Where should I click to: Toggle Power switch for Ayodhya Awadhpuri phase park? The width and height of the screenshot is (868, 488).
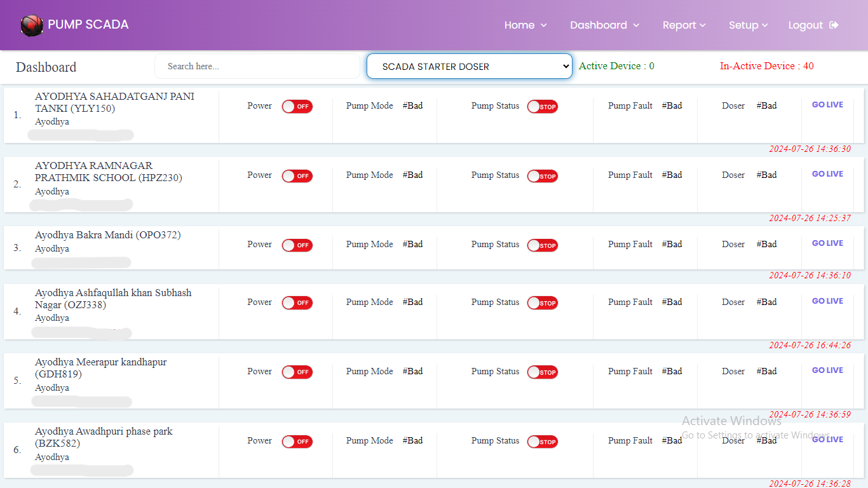297,442
